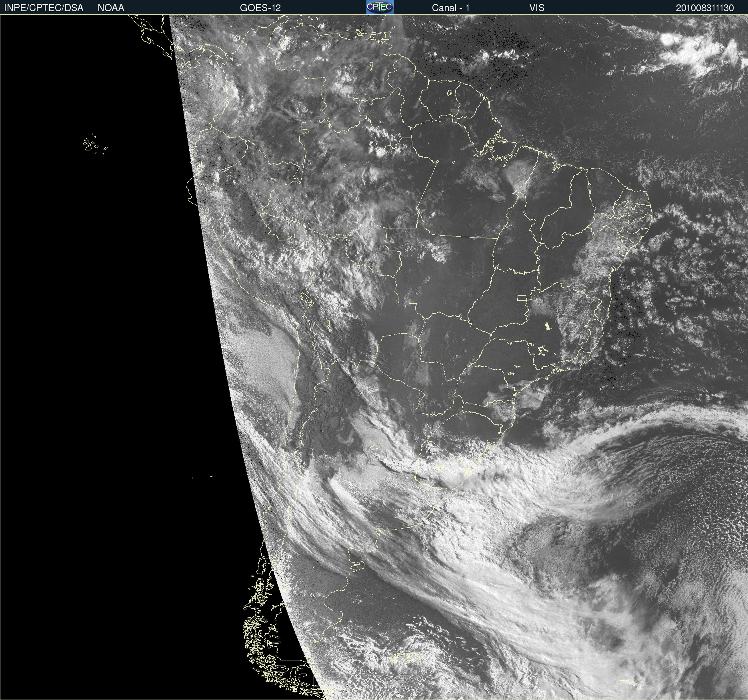This screenshot has height=700, width=748.
Task: Click the GOES-12 satellite label
Action: [260, 8]
